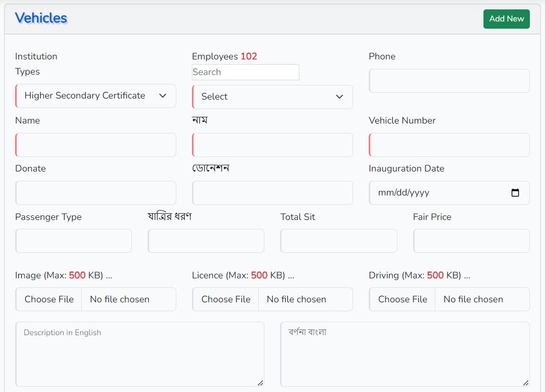Focus the Name text field
The height and width of the screenshot is (392, 545).
point(96,145)
